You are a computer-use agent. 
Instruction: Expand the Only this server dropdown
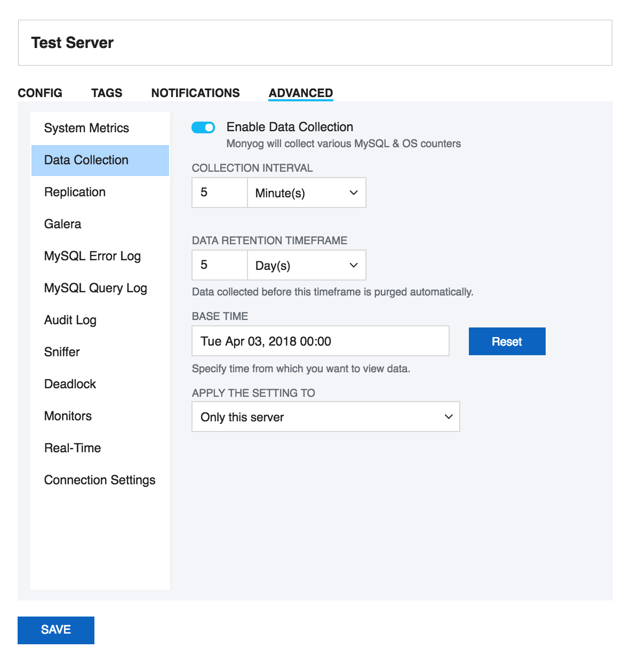325,417
